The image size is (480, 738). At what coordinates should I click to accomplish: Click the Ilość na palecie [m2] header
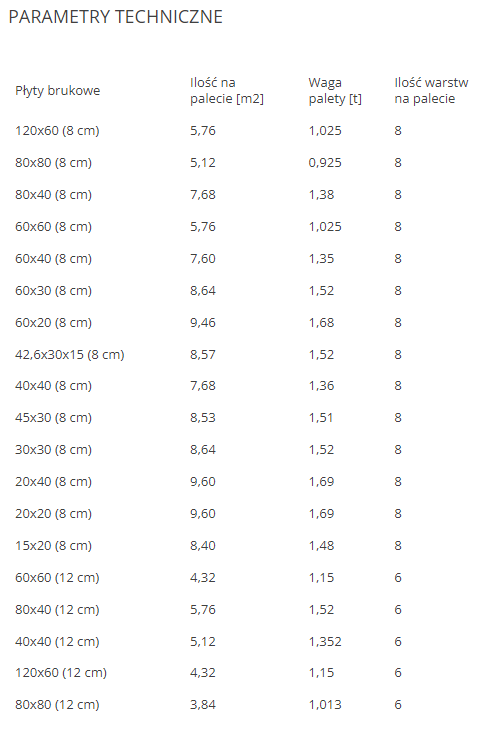pyautogui.click(x=227, y=90)
